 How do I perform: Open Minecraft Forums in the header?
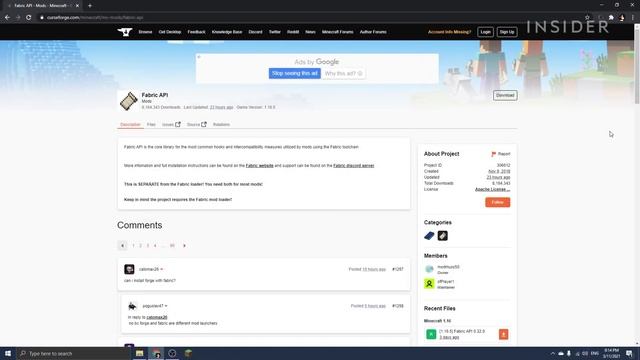tap(338, 32)
